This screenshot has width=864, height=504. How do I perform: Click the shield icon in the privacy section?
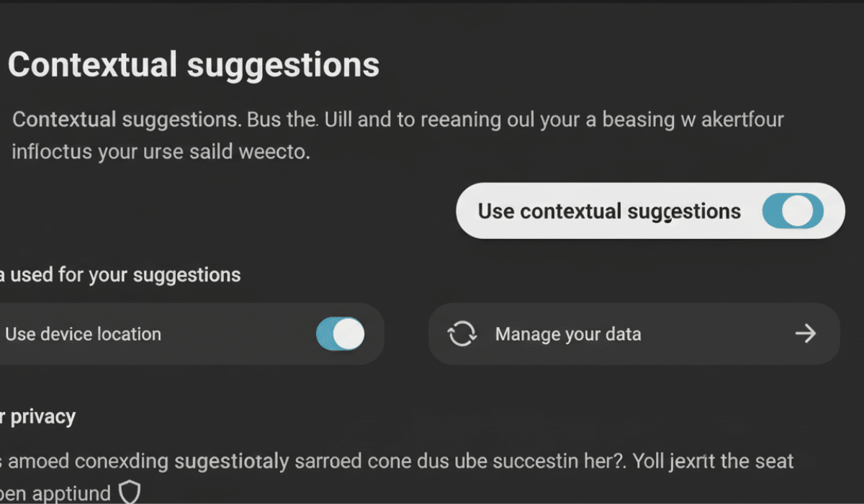(129, 492)
